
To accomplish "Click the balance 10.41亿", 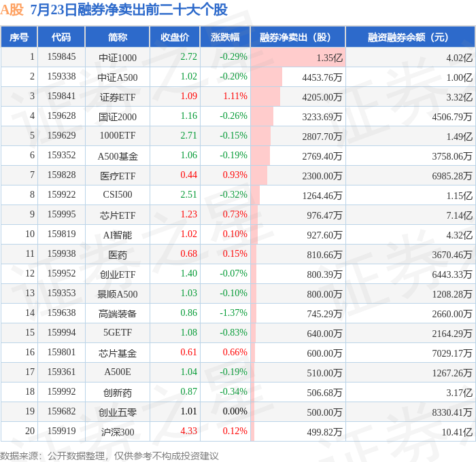I will pos(457,432).
